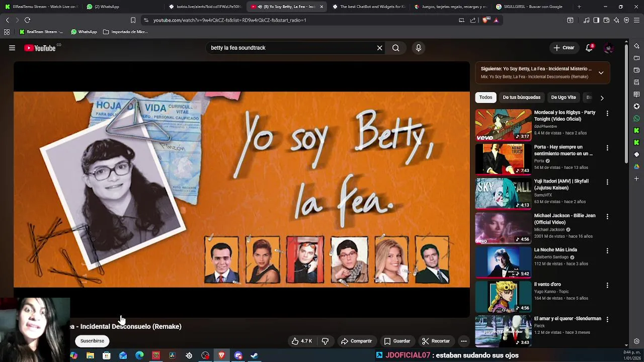Open Steam from the taskbar

[x=255, y=355]
